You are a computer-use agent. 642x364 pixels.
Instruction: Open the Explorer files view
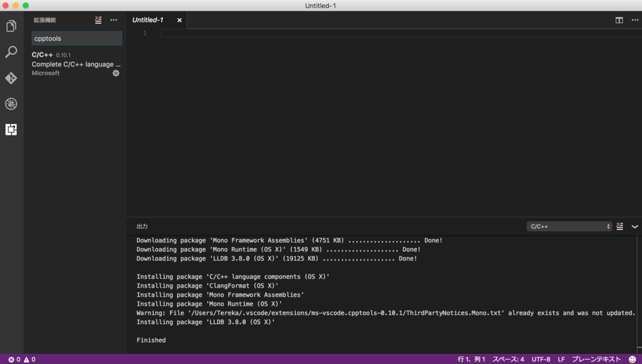pos(11,26)
